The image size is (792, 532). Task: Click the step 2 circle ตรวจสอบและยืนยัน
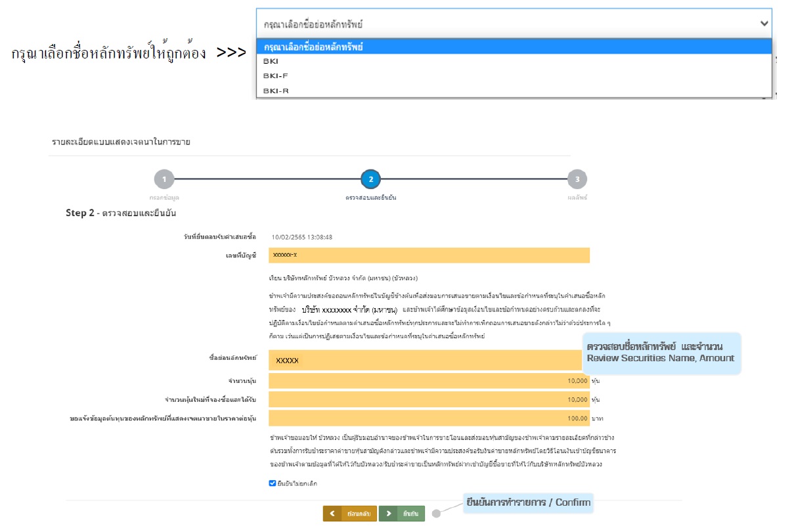(370, 179)
